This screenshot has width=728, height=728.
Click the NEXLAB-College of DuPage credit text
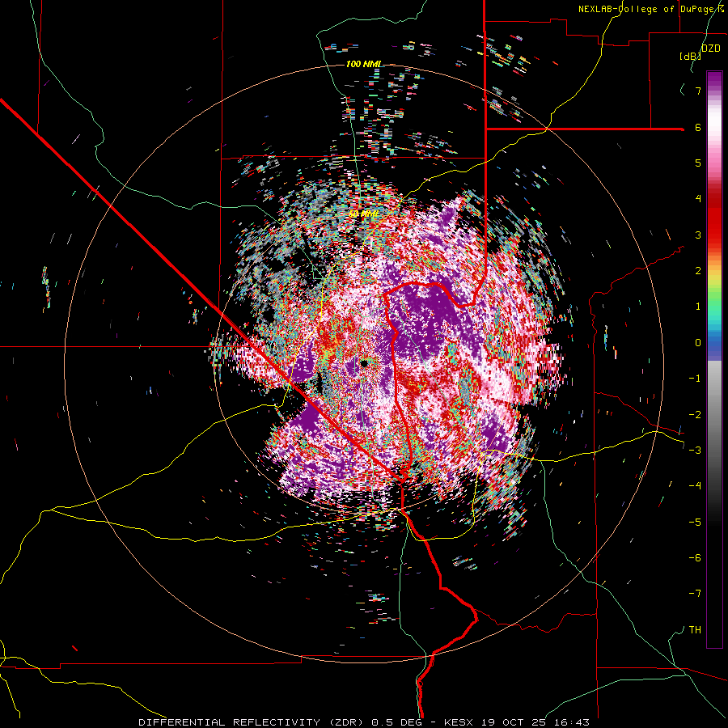pos(646,9)
